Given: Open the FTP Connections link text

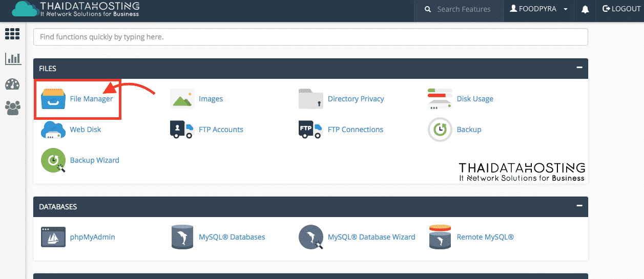Looking at the screenshot, I should click(356, 130).
